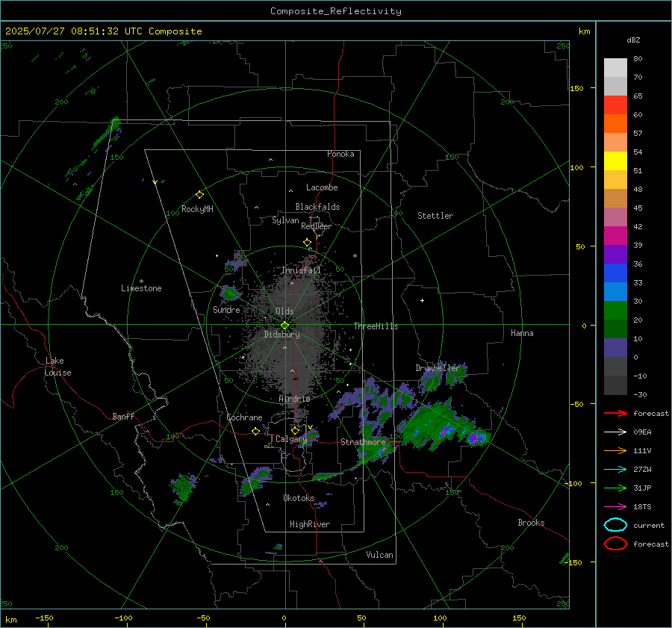
Task: Click the 111V legend label
Action: point(642,450)
